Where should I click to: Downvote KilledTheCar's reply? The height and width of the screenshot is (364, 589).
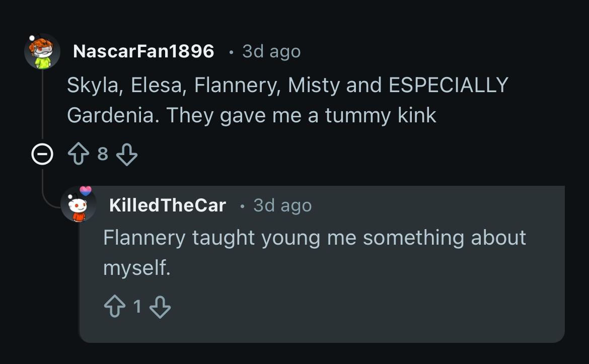(x=160, y=307)
